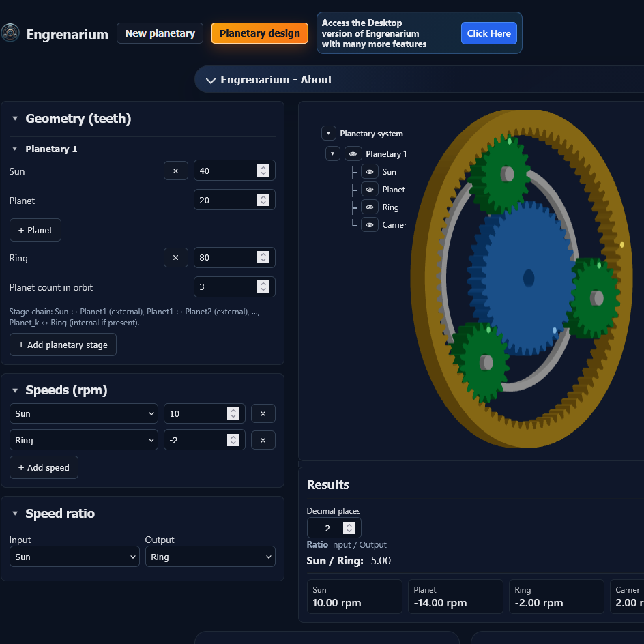This screenshot has height=644, width=644.
Task: Click the Decimal places stepper
Action: tap(349, 528)
